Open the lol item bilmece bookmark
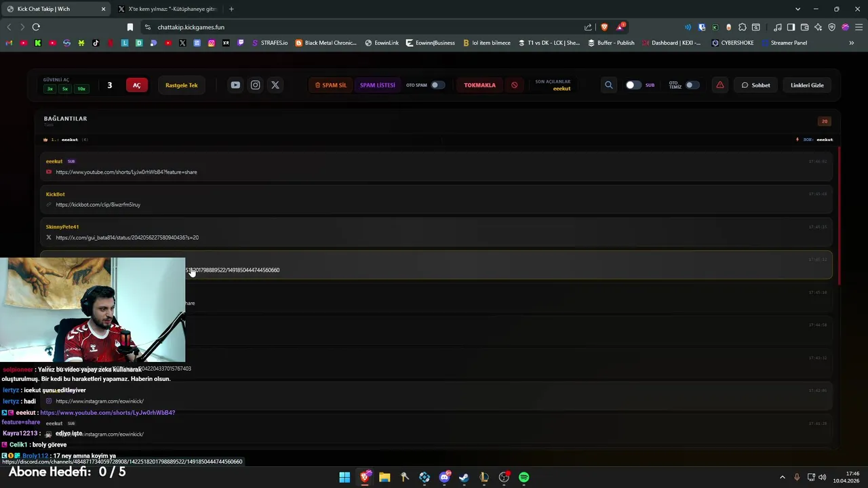Image resolution: width=868 pixels, height=488 pixels. (487, 43)
